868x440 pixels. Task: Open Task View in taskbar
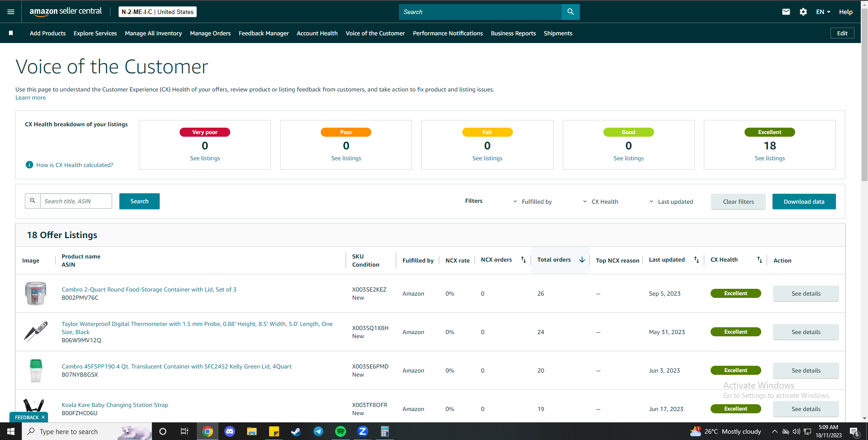pyautogui.click(x=185, y=431)
